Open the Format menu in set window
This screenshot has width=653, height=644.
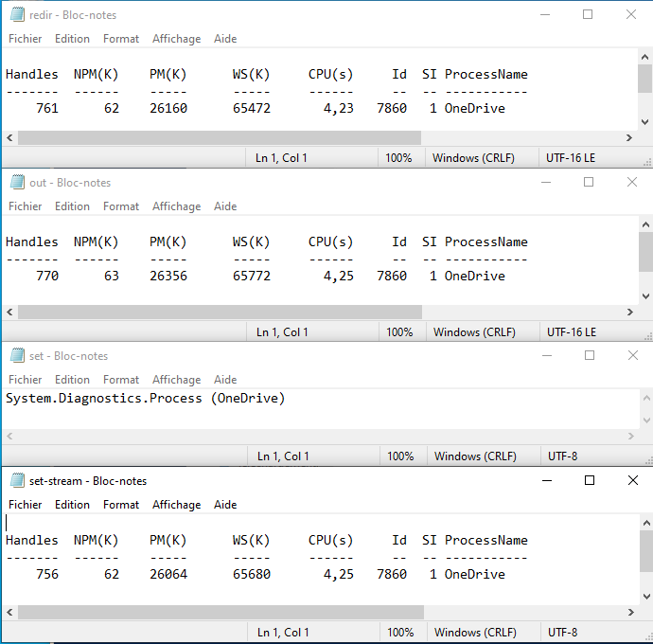point(121,380)
